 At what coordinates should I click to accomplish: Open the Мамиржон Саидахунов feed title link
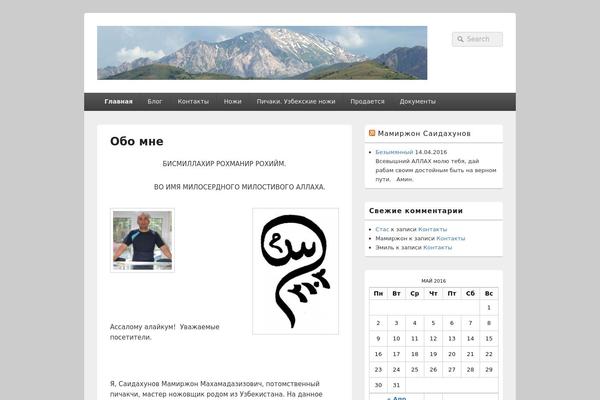[x=424, y=133]
